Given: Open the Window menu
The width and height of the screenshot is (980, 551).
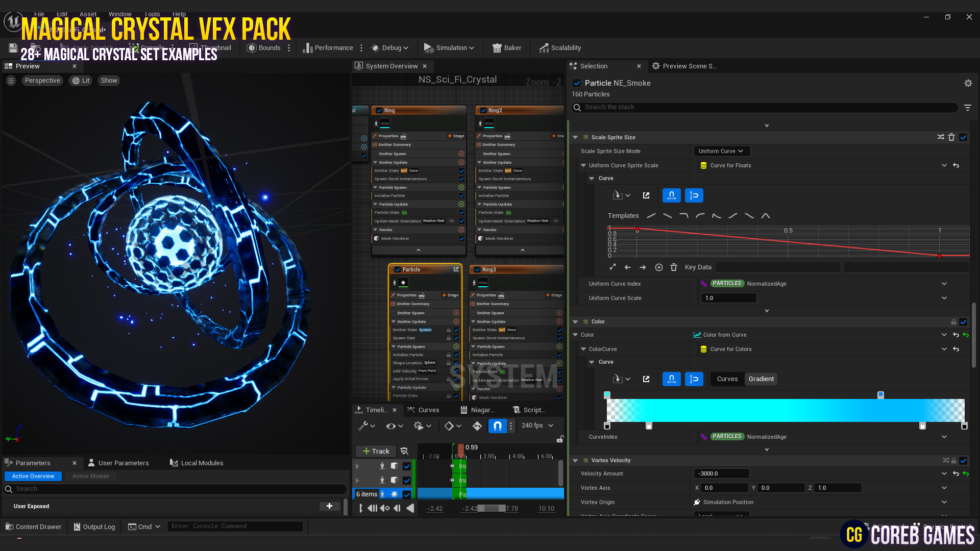Looking at the screenshot, I should click(x=120, y=14).
